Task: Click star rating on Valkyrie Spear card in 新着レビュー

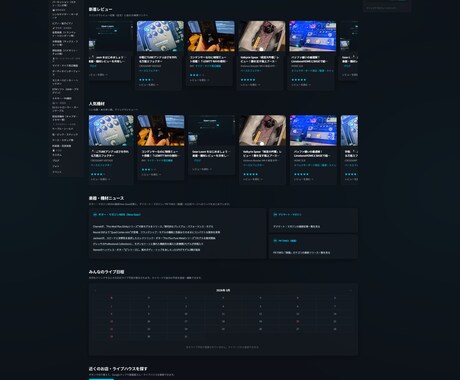Action: [248, 80]
